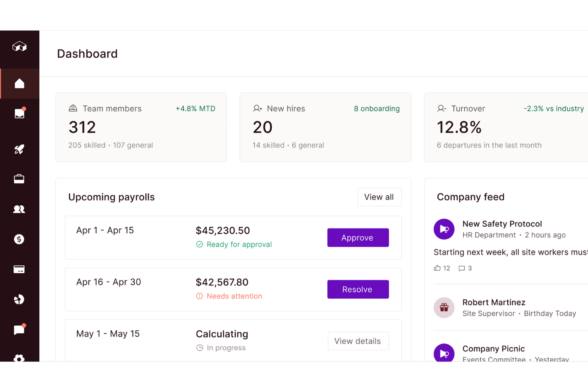Click the megaphone avatar for Company Picnic
Viewport: 588px width, 392px height.
pos(444,353)
